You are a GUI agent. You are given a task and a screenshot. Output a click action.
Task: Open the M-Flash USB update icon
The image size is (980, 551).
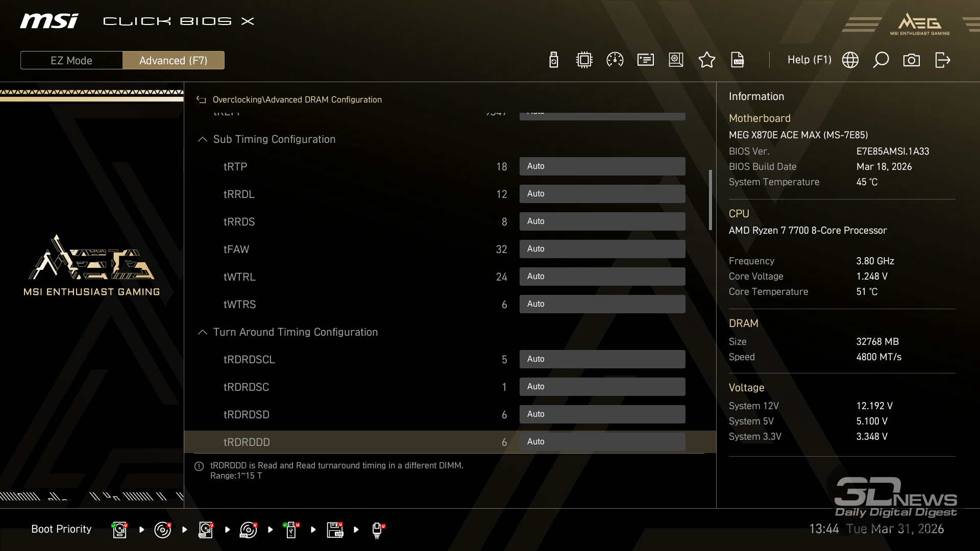pyautogui.click(x=553, y=60)
